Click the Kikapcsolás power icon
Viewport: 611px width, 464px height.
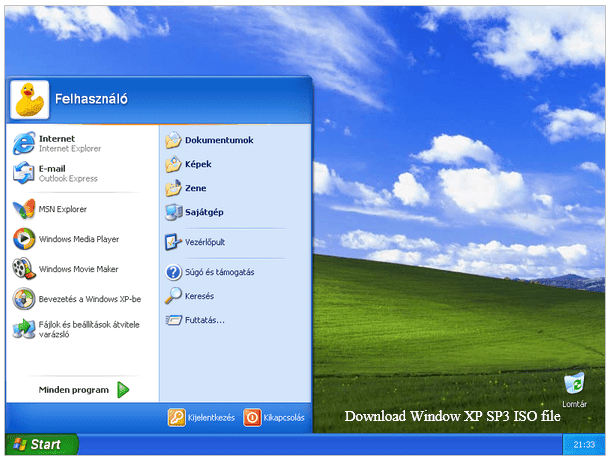coord(252,417)
